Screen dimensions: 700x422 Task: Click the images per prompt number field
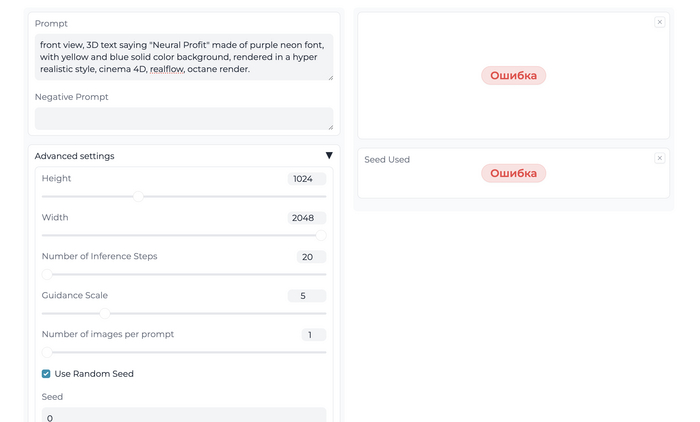[313, 335]
